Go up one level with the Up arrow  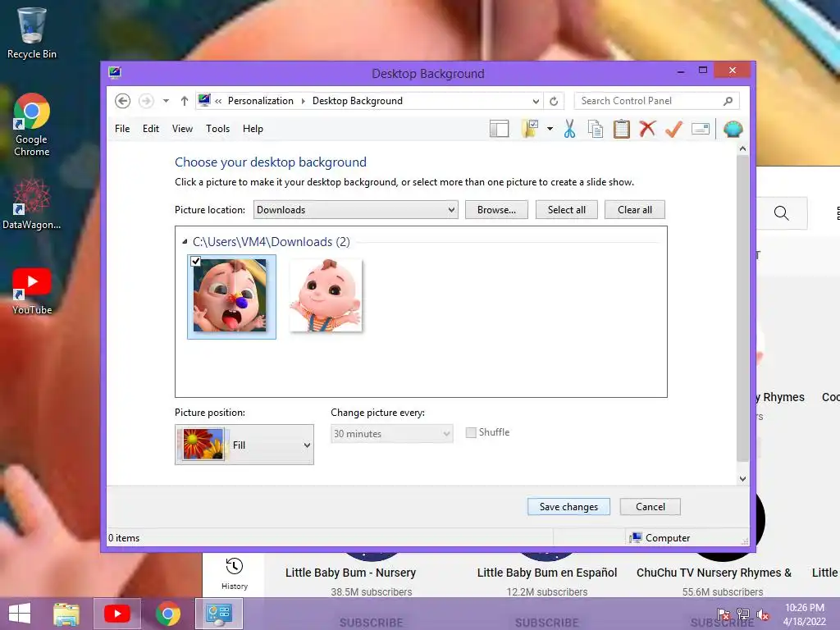pyautogui.click(x=185, y=101)
